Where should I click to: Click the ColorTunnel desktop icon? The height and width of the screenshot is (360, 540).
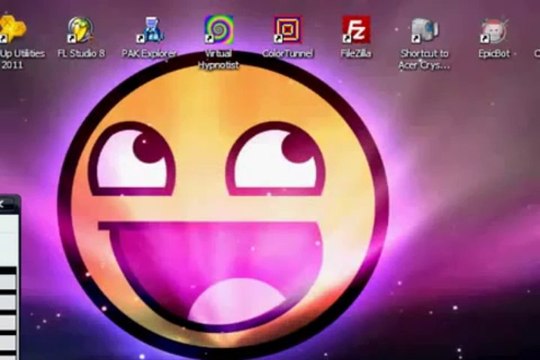[x=288, y=30]
